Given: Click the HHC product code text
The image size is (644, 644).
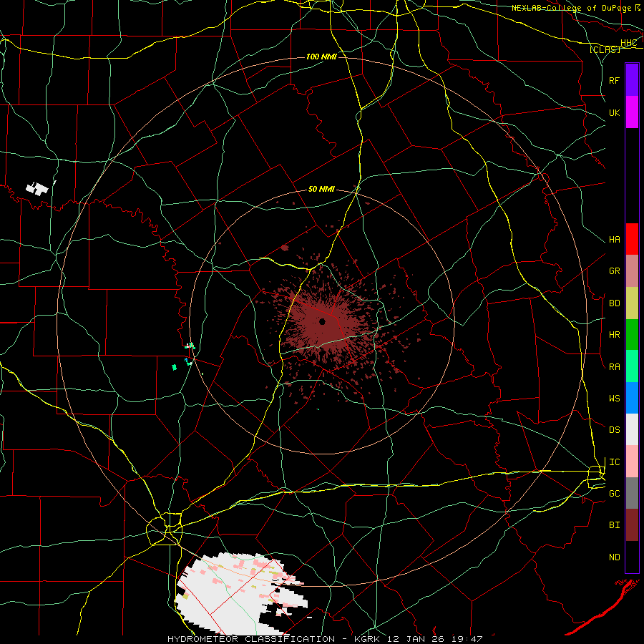Looking at the screenshot, I should point(628,43).
